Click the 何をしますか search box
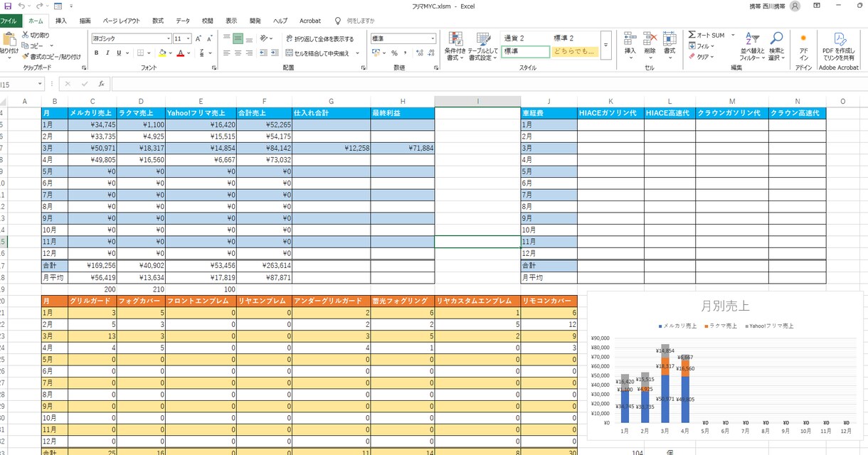The width and height of the screenshot is (868, 455). (x=361, y=21)
